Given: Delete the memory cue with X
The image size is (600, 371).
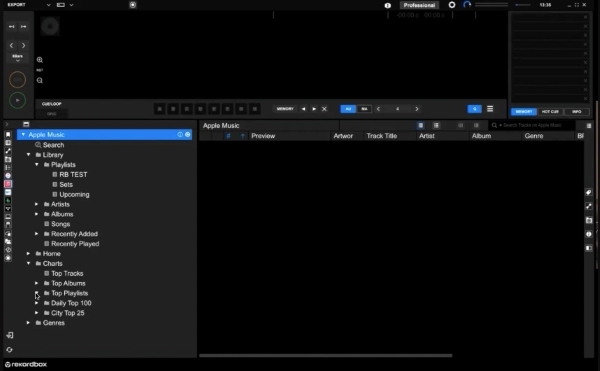Looking at the screenshot, I should click(x=324, y=109).
